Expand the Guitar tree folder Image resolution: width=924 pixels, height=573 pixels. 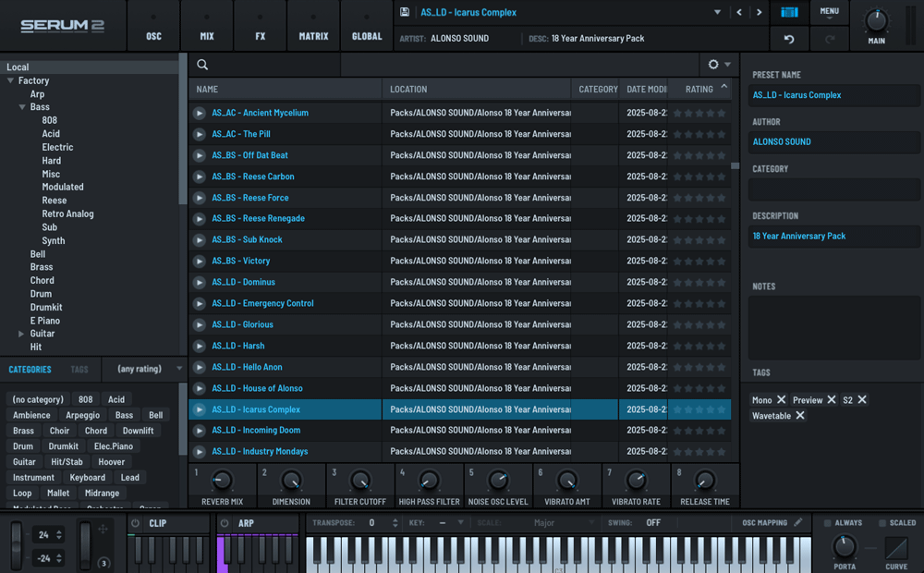click(21, 334)
